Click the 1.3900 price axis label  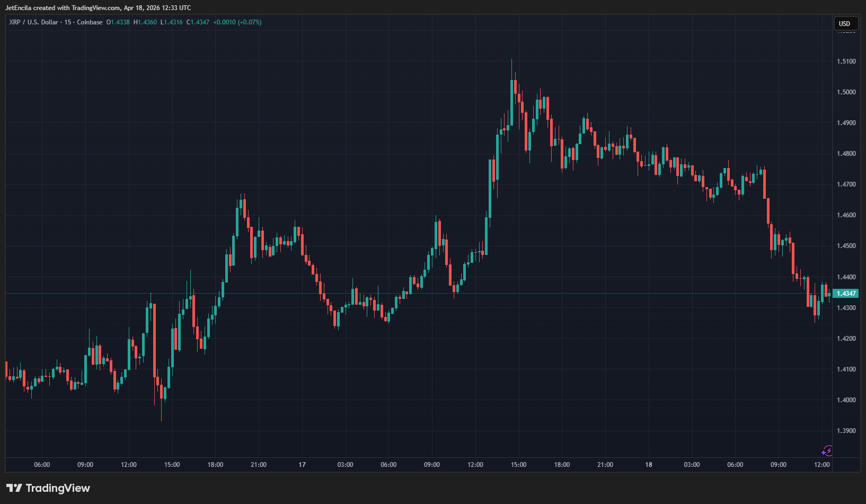pos(846,431)
